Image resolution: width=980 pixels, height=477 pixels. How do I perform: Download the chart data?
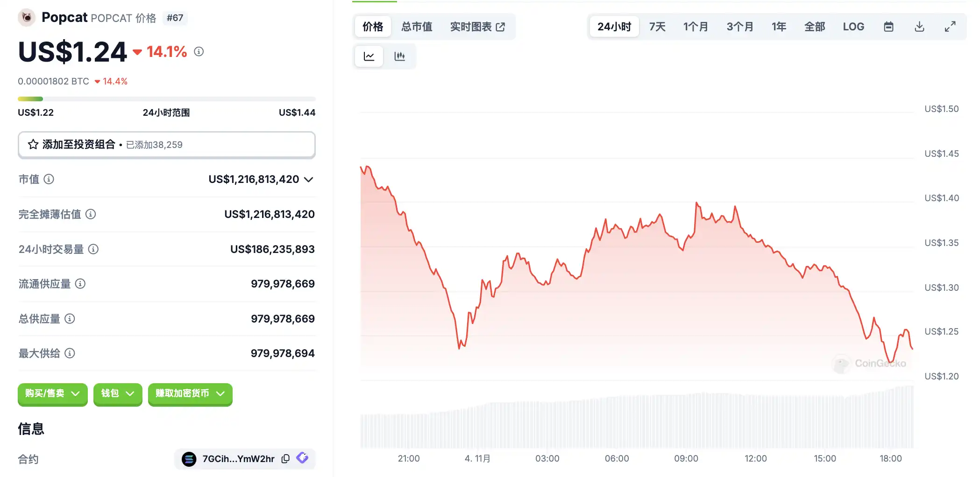919,27
